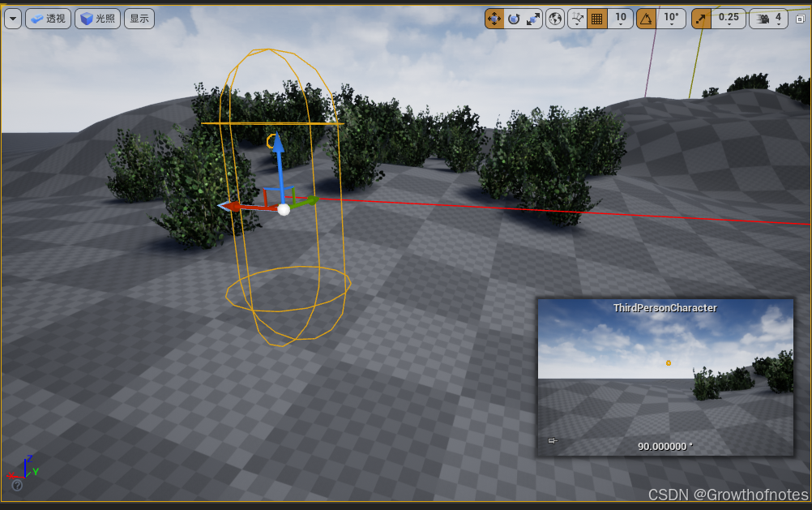The image size is (812, 510).
Task: Change grid snap size value 10
Action: pyautogui.click(x=621, y=19)
